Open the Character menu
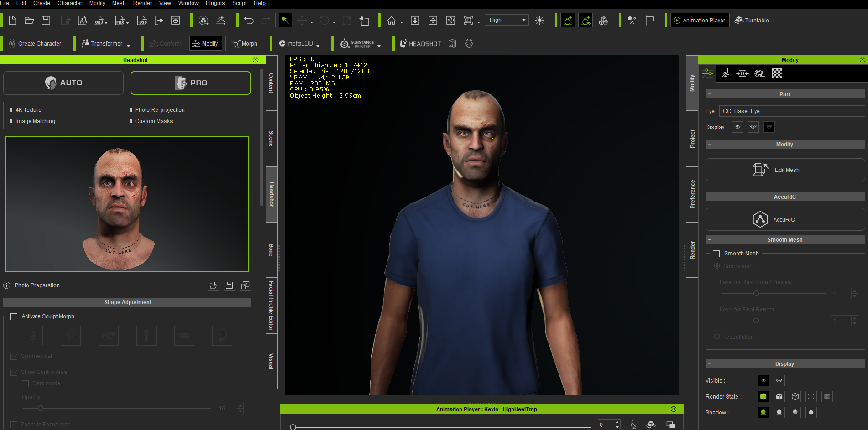The height and width of the screenshot is (430, 868). (70, 3)
